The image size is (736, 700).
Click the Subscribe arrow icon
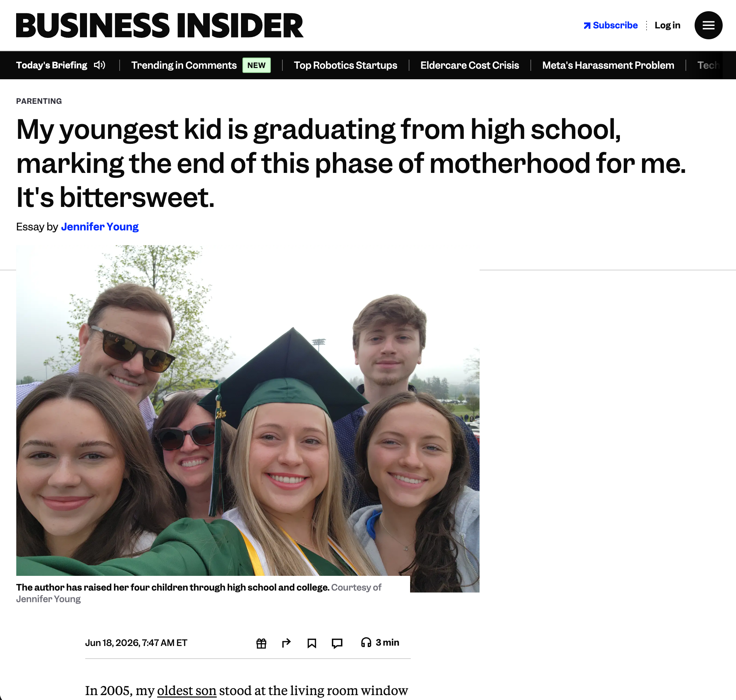point(587,25)
